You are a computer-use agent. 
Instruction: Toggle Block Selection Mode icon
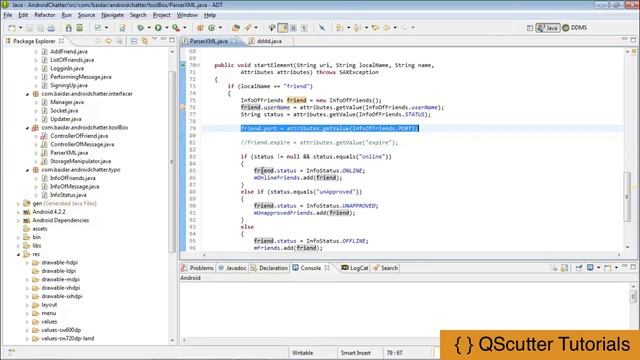[x=293, y=28]
